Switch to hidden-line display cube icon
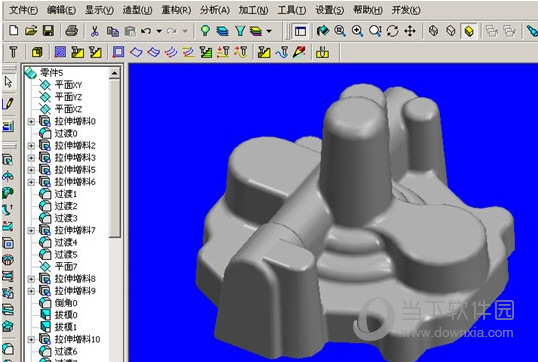The image size is (538, 362). click(451, 31)
